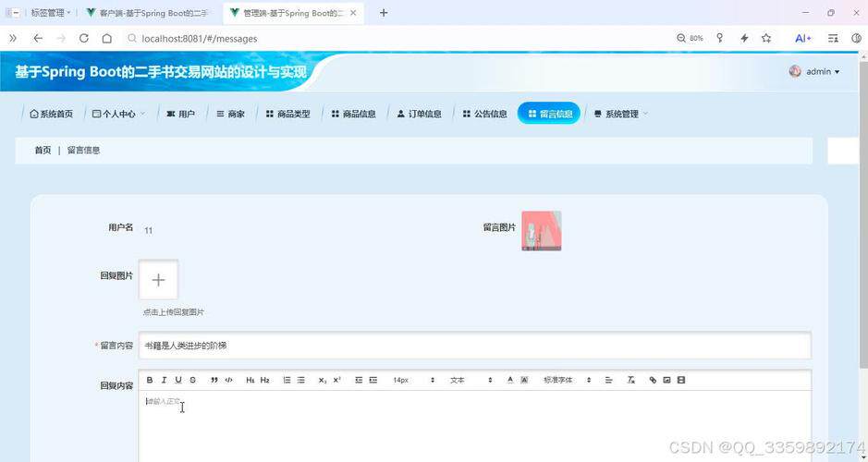The width and height of the screenshot is (868, 462).
Task: Toggle underline formatting in editor
Action: pyautogui.click(x=178, y=380)
